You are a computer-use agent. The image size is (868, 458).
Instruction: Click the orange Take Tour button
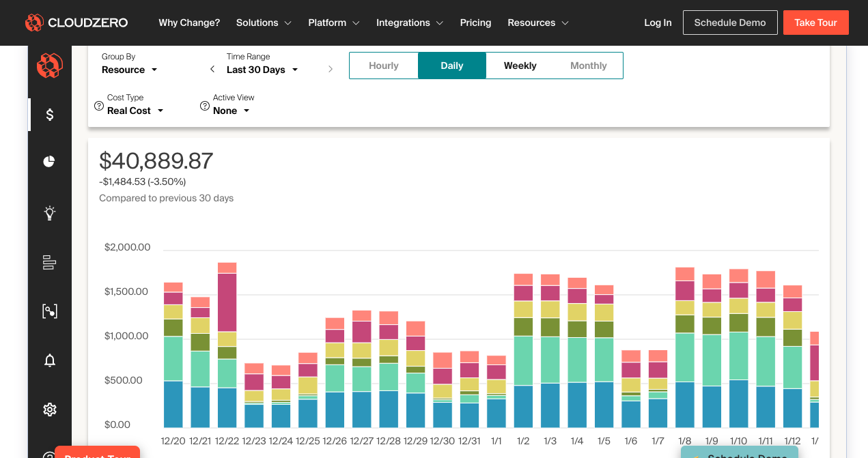(815, 23)
